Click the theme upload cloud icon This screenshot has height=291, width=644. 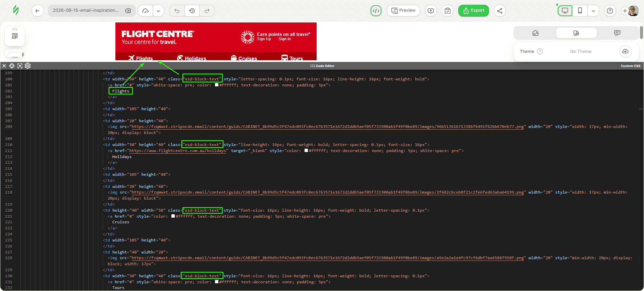coord(625,51)
